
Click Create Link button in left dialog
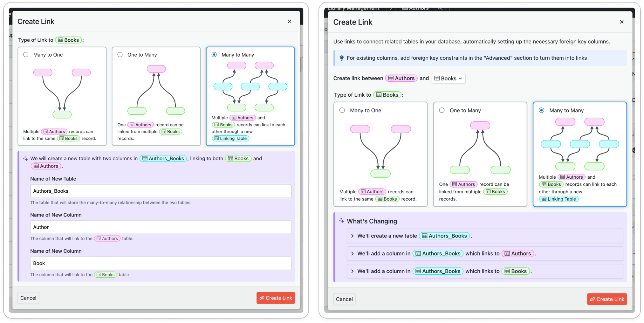click(x=276, y=298)
